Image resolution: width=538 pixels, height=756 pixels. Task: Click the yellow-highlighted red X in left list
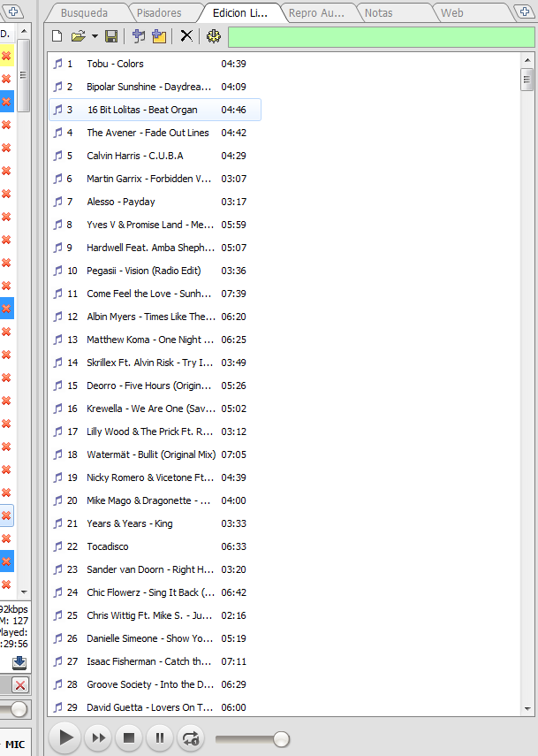coord(6,56)
